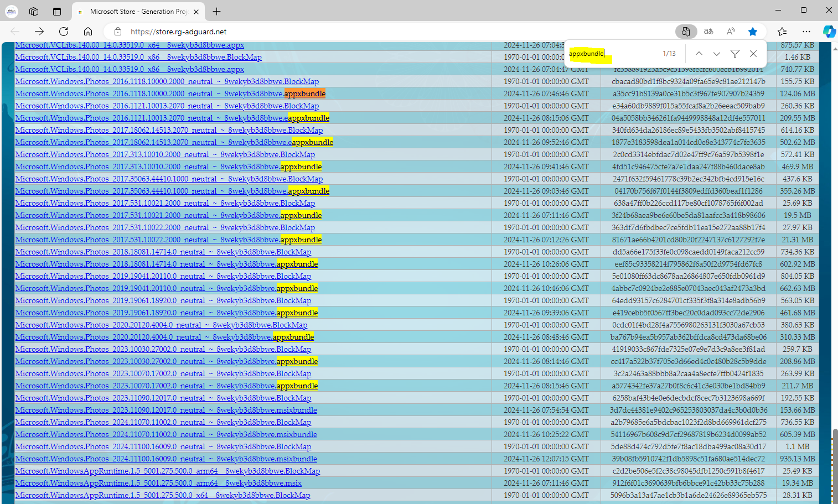Screen dimensions: 838x504
Task: Select hash a35cc91b8139a0ce31b5c3f967fe907907b24359
Action: click(689, 93)
